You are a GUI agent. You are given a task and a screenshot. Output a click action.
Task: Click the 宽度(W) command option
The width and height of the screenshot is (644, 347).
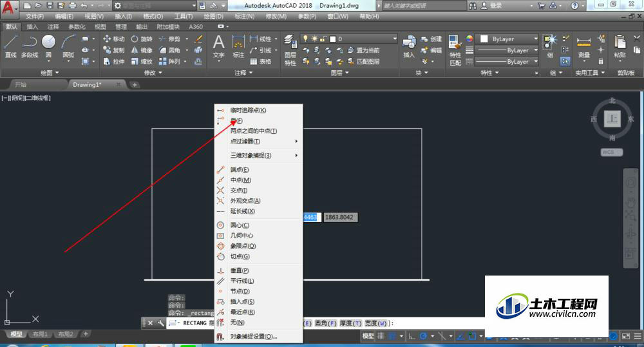click(376, 323)
